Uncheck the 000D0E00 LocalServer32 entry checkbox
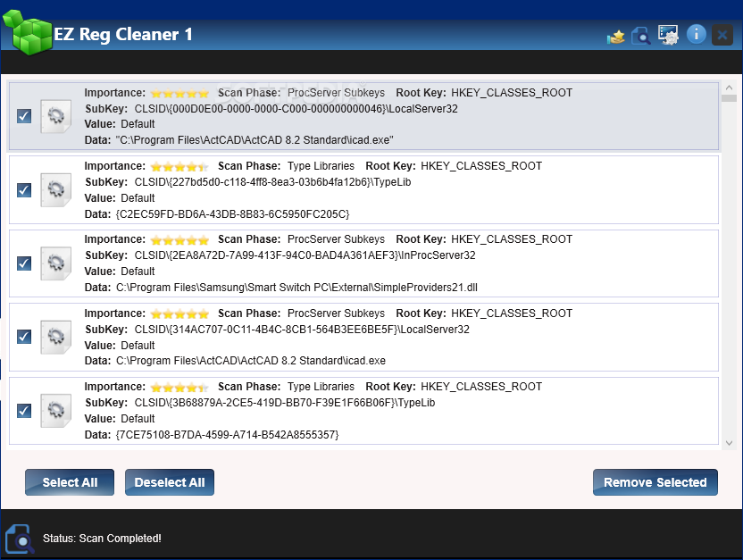 [24, 116]
